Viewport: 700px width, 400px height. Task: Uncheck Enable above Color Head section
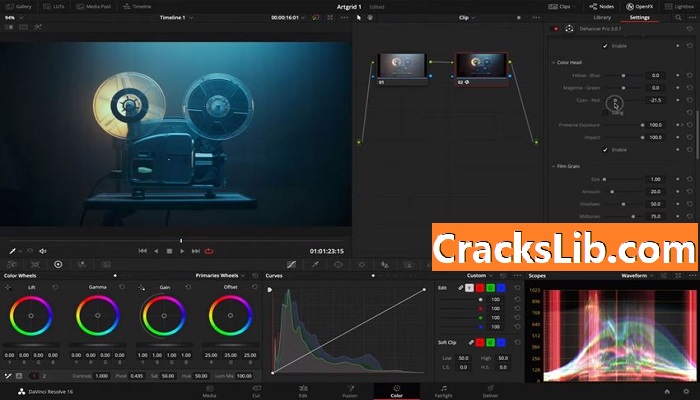click(605, 46)
